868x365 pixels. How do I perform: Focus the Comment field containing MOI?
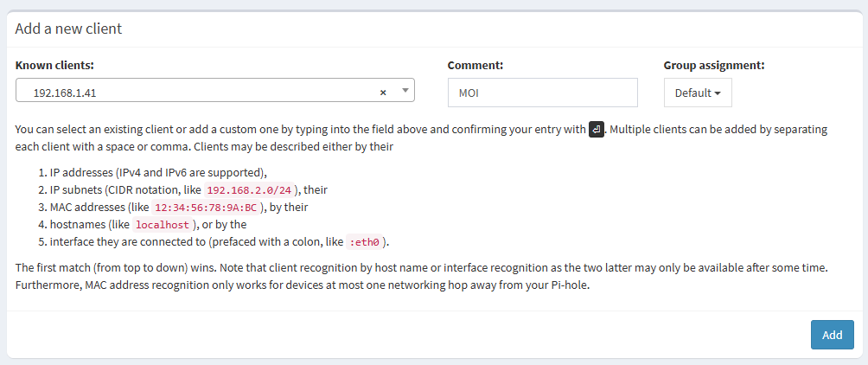(542, 93)
